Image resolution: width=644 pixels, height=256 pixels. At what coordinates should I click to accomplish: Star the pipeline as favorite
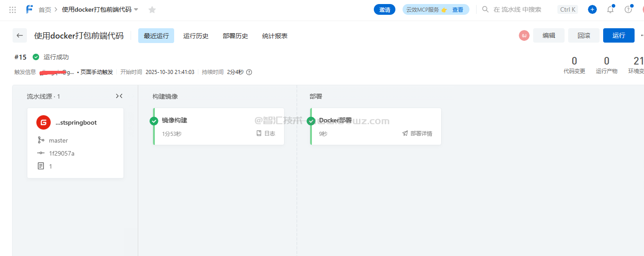tap(152, 9)
